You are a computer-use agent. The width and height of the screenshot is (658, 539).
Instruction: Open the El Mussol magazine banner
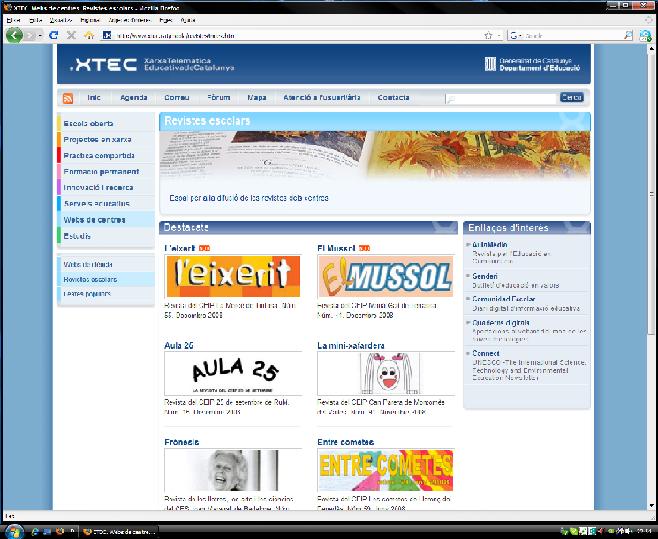[385, 277]
